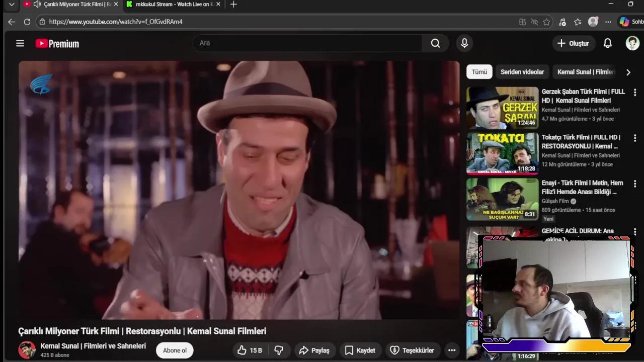The image size is (644, 362).
Task: Open Gerzek Şaban Türk Filmi title
Action: tap(583, 96)
